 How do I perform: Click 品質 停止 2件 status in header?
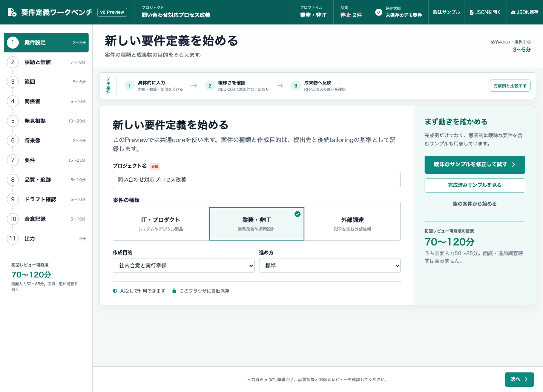(x=351, y=12)
